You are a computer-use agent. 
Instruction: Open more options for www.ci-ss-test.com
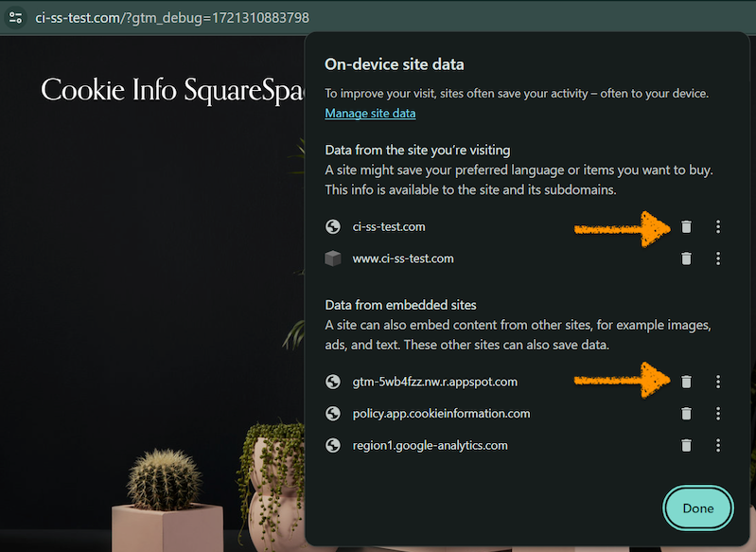click(x=718, y=258)
